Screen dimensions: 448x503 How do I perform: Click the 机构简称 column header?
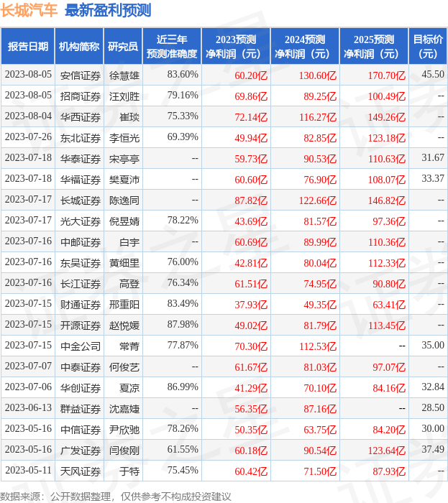79,46
